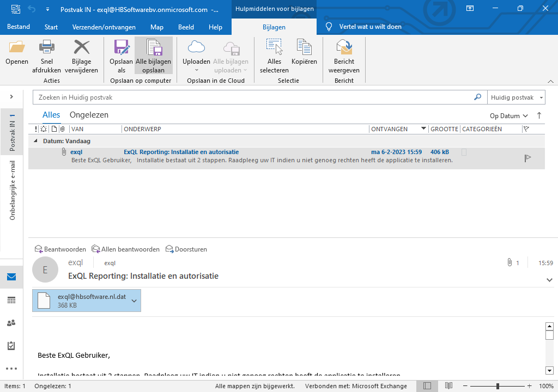Click the navigation more options dots

(11, 369)
